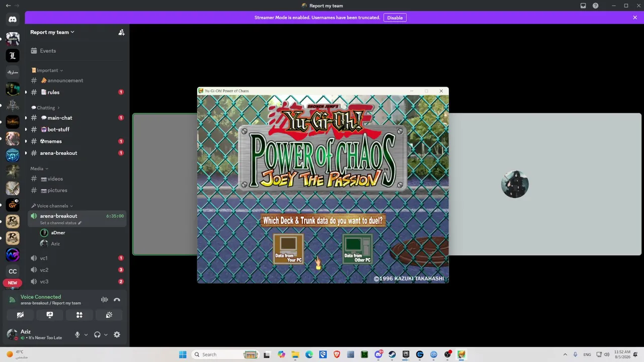Open the announcement channel
This screenshot has height=362, width=644.
(x=76, y=80)
